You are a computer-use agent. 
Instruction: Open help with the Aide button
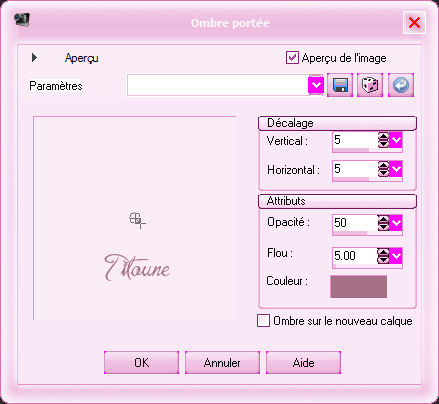point(303,362)
